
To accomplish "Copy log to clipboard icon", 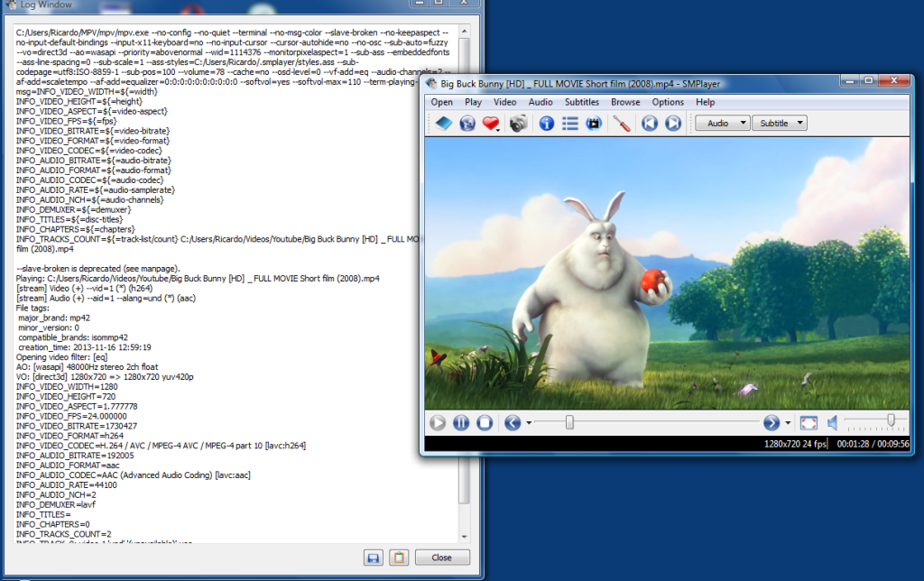I will 399,558.
